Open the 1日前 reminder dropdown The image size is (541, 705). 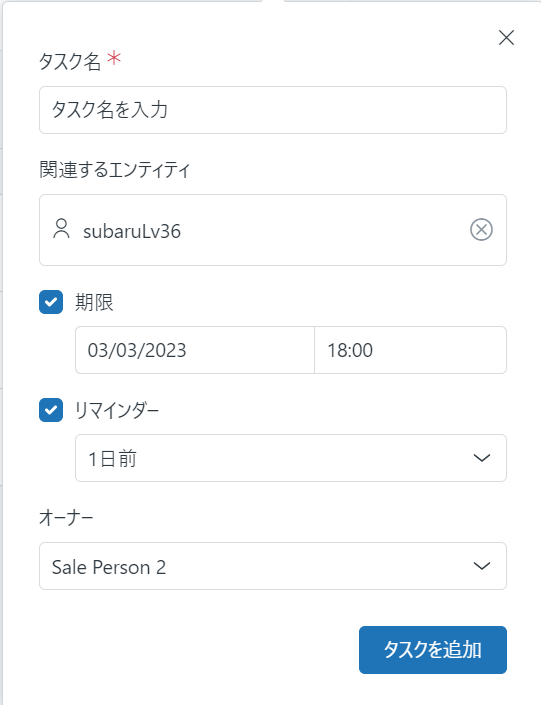pyautogui.click(x=291, y=458)
